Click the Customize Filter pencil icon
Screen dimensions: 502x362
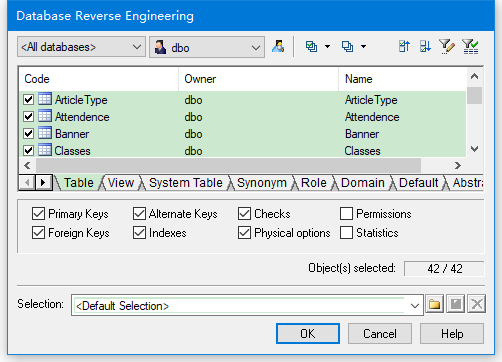[x=446, y=46]
